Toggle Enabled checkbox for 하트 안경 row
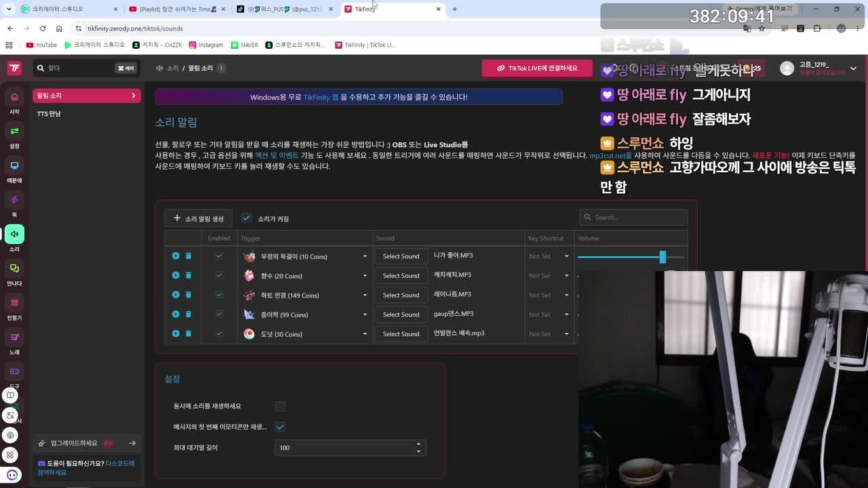 [x=219, y=295]
